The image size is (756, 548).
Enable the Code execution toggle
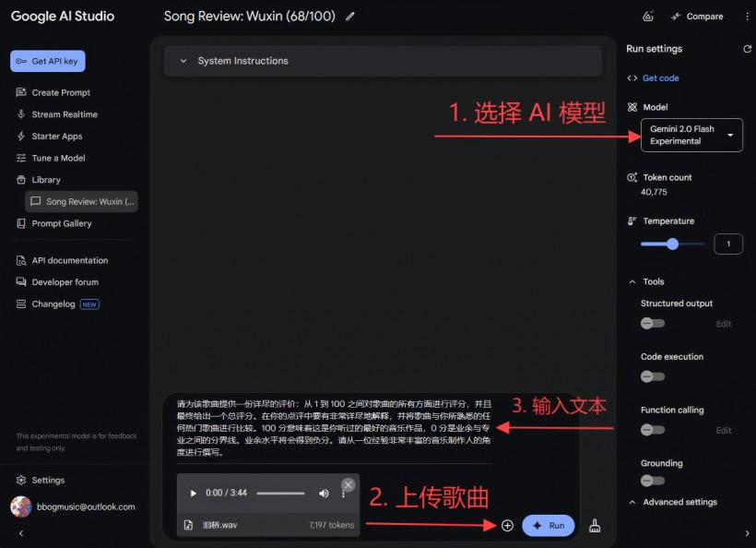[653, 376]
